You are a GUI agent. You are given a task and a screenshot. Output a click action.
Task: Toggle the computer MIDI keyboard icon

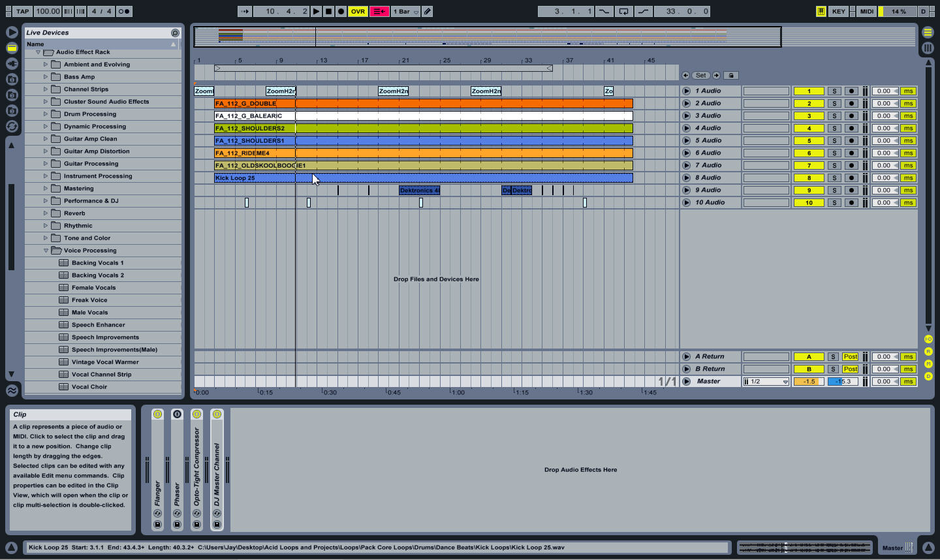(x=821, y=11)
